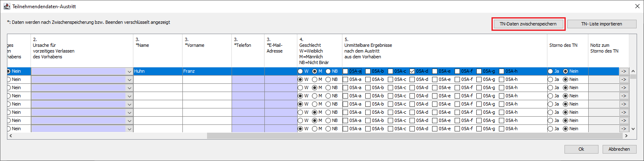644x161 pixels.
Task: Select gender NB in the bottom visible row
Action: pyautogui.click(x=328, y=129)
